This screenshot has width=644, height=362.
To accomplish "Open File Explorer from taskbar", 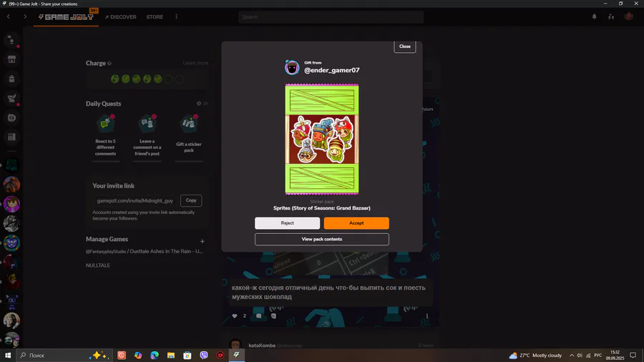I will (x=171, y=356).
